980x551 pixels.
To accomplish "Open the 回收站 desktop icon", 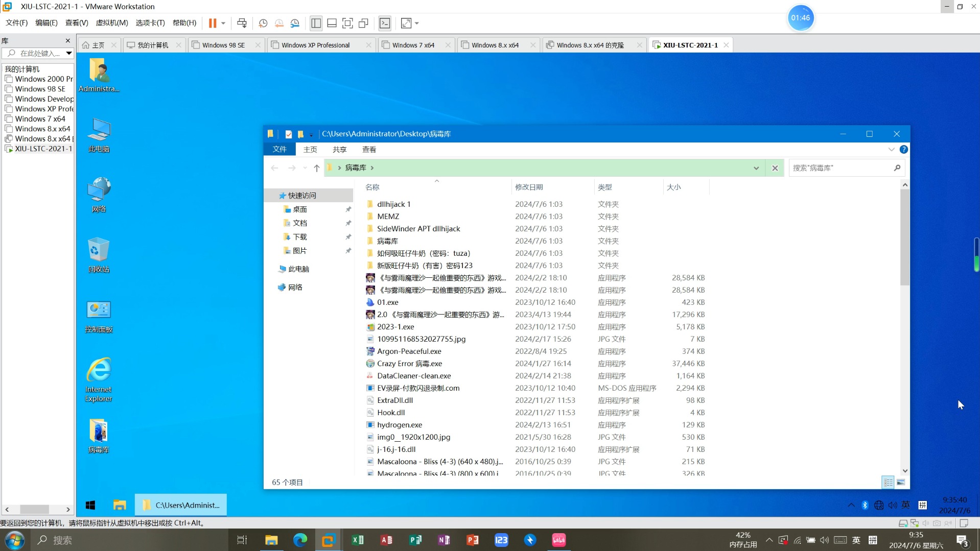I will pyautogui.click(x=99, y=255).
